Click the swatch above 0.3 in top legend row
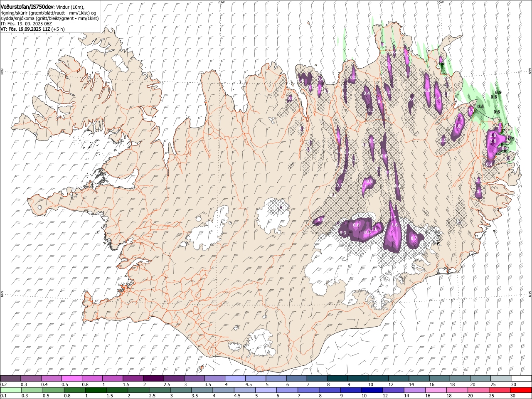The width and height of the screenshot is (532, 399). point(31,379)
